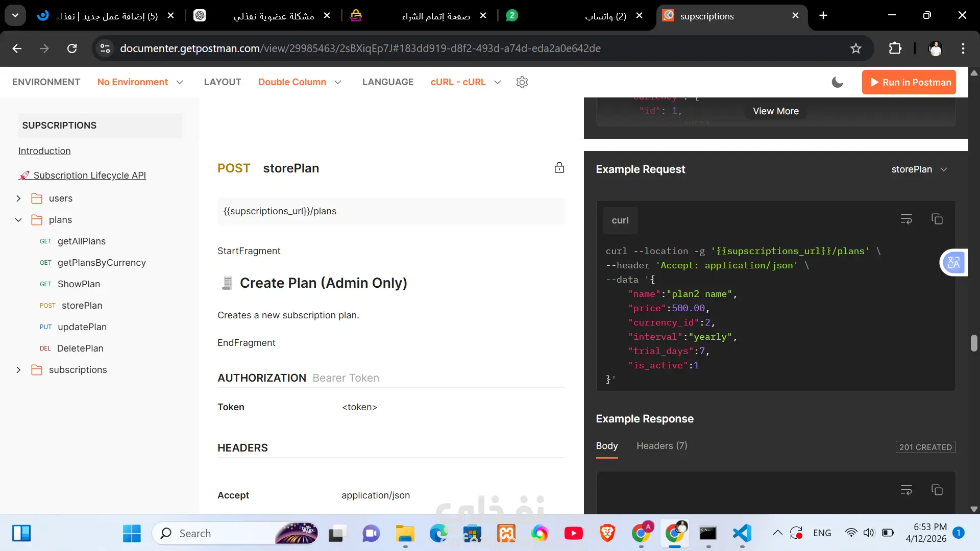
Task: Toggle dark mode with moon icon
Action: 837,82
